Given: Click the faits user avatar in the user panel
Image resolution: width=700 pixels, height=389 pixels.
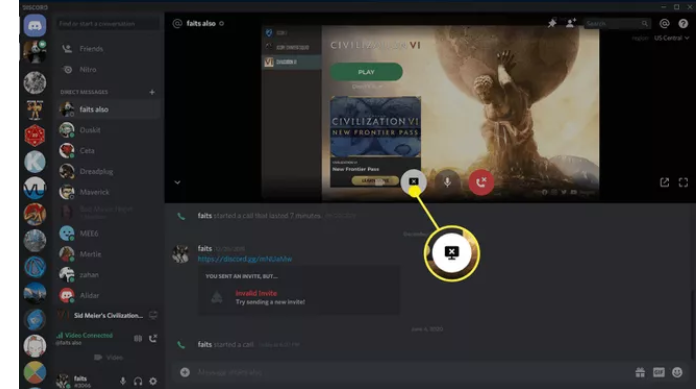Looking at the screenshot, I should click(x=63, y=381).
